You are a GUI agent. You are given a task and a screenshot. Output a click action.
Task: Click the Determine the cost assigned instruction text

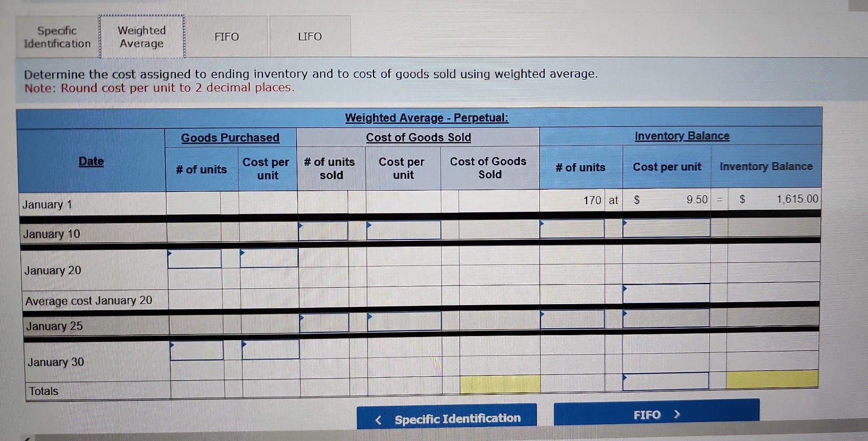point(311,74)
